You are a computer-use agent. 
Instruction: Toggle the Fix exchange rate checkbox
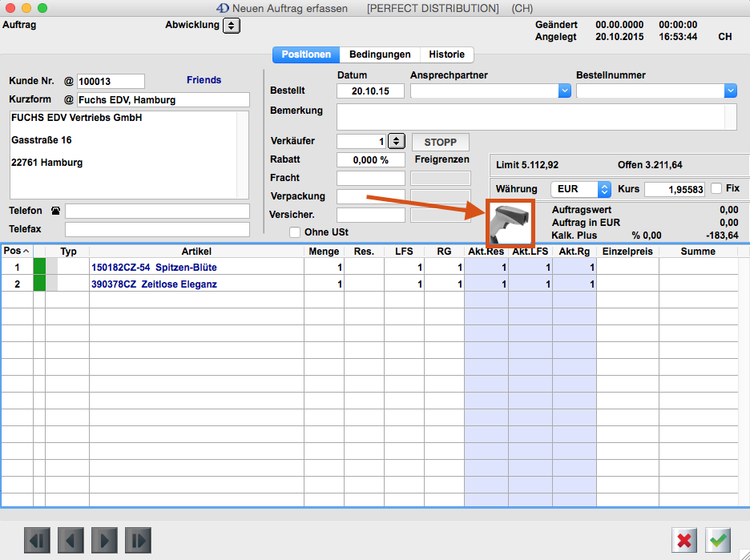tap(716, 188)
